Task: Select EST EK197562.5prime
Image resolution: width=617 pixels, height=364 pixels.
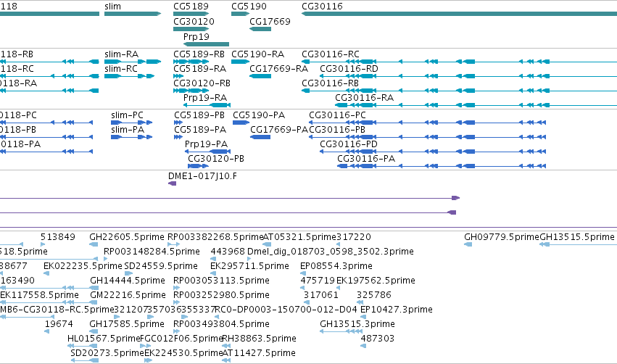Action: (376, 281)
